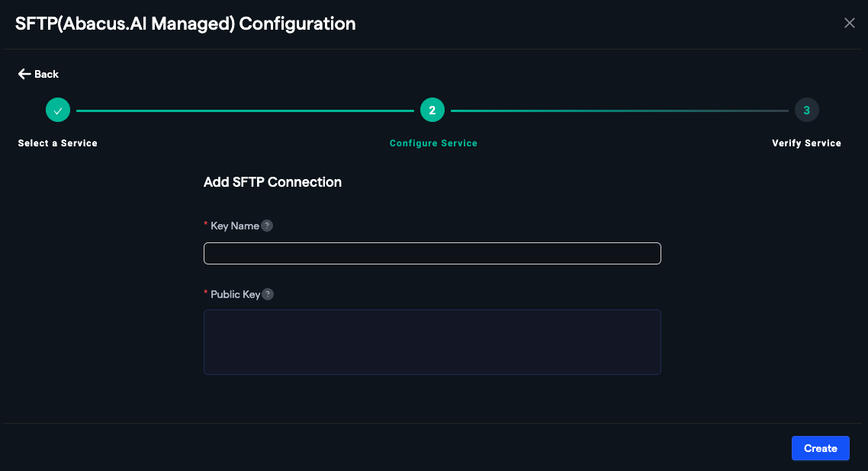
Task: Close the SFTP Configuration dialog
Action: (849, 22)
